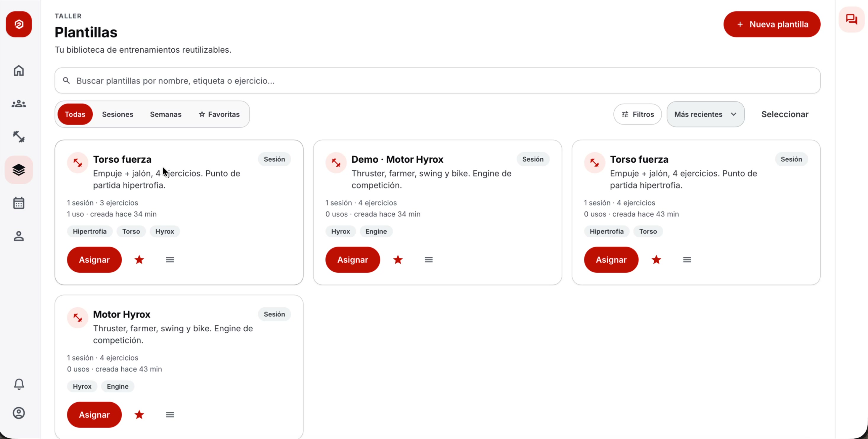The width and height of the screenshot is (868, 439).
Task: Click the dumbbell icon on Demo · Motor Hyrox card
Action: 336,163
